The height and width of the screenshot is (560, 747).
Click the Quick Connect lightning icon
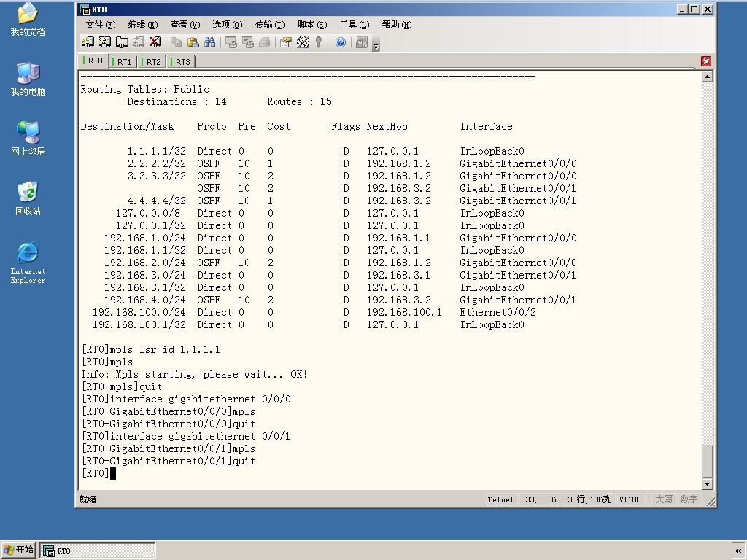pyautogui.click(x=105, y=42)
